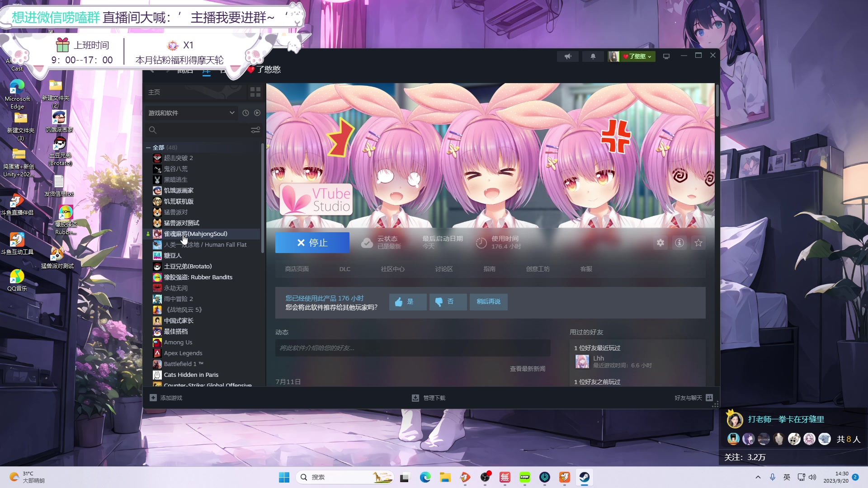Open the 讨论区 tab
868x488 pixels.
pyautogui.click(x=444, y=269)
